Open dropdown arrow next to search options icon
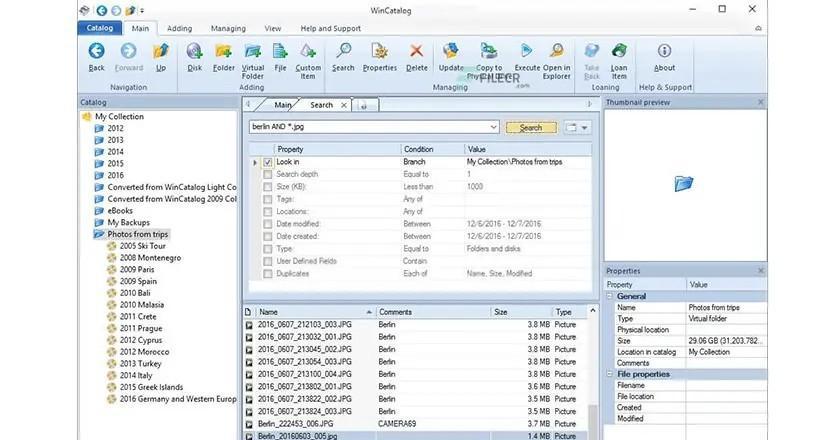Screen dimensions: 836x440 coord(584,128)
